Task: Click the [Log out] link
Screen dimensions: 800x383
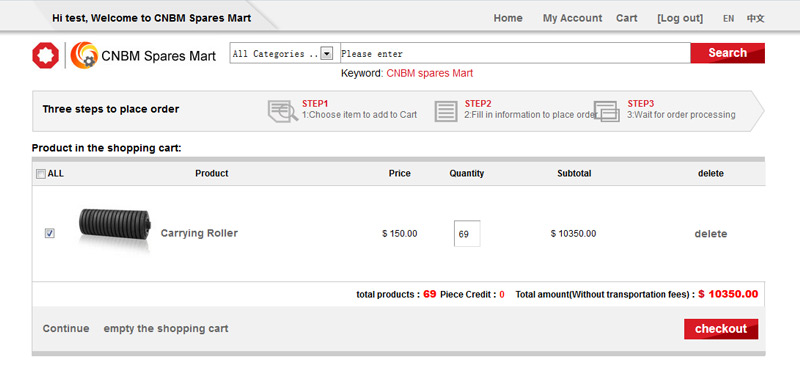Action: coord(680,18)
